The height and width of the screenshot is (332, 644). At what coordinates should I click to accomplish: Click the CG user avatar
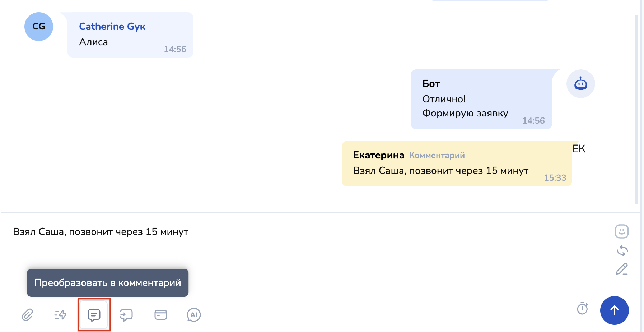point(39,27)
